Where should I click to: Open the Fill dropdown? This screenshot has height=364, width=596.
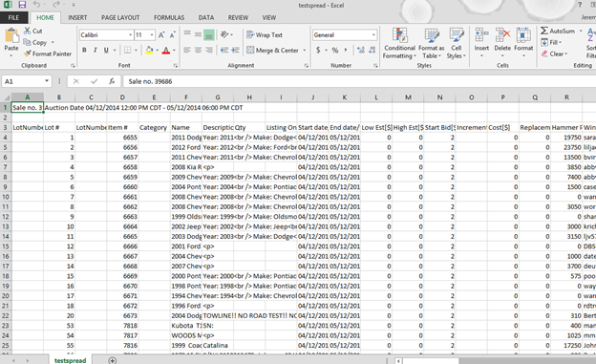(x=551, y=42)
